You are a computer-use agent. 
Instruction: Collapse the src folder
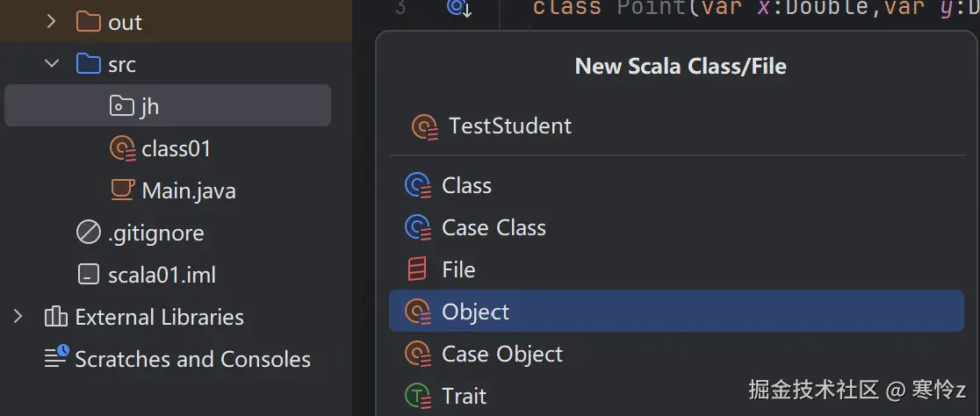pos(52,64)
